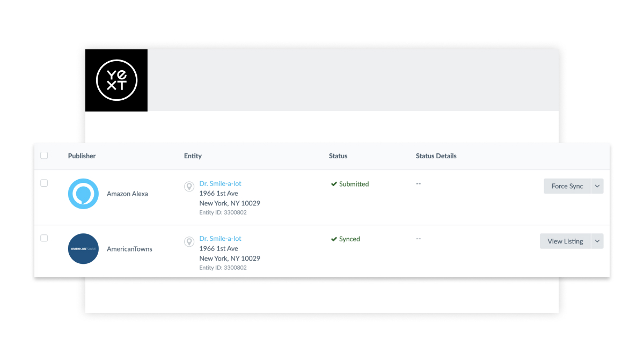Expand the dropdown arrow beside View Listing

597,241
